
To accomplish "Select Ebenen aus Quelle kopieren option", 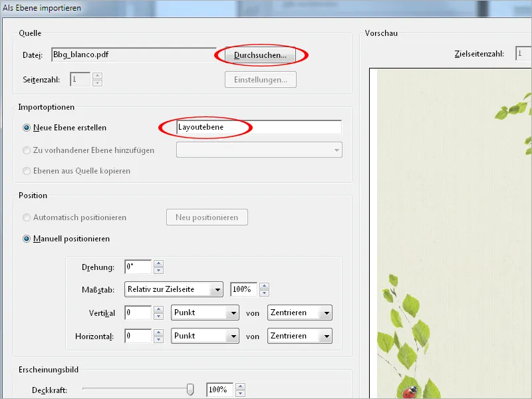I will [76, 171].
